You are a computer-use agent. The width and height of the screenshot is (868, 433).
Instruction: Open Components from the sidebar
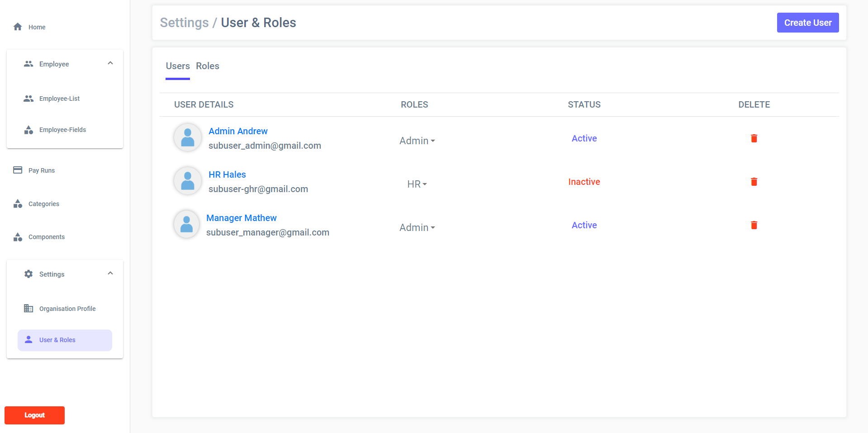pos(46,237)
